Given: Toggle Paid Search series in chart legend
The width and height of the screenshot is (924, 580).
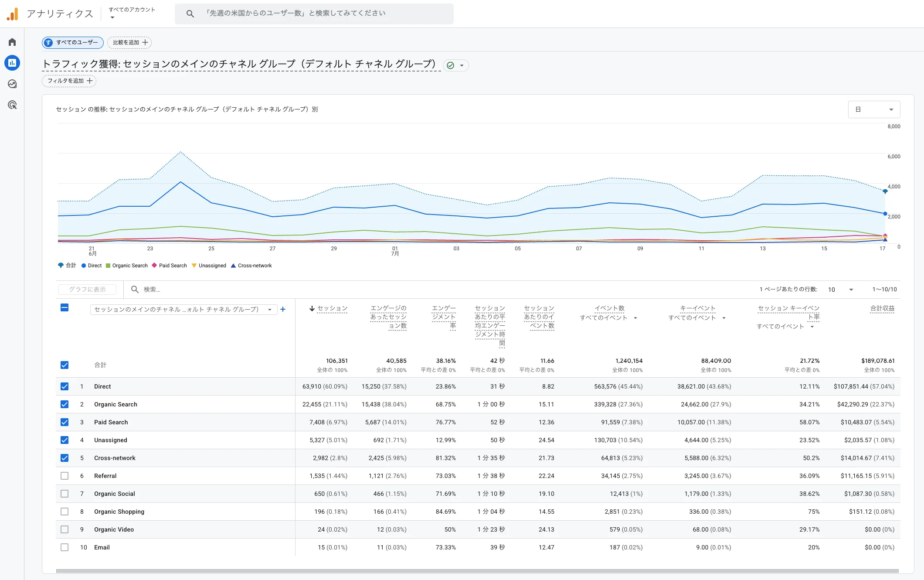Looking at the screenshot, I should tap(169, 266).
